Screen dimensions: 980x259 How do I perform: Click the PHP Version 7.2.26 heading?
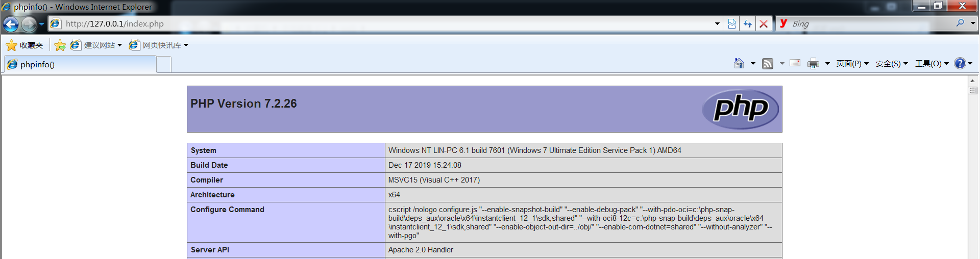coord(243,103)
